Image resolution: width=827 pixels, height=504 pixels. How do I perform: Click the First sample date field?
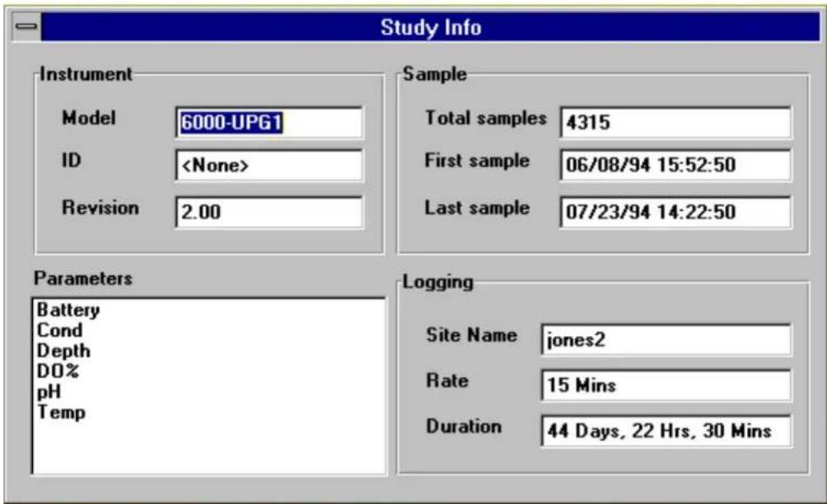tap(675, 165)
